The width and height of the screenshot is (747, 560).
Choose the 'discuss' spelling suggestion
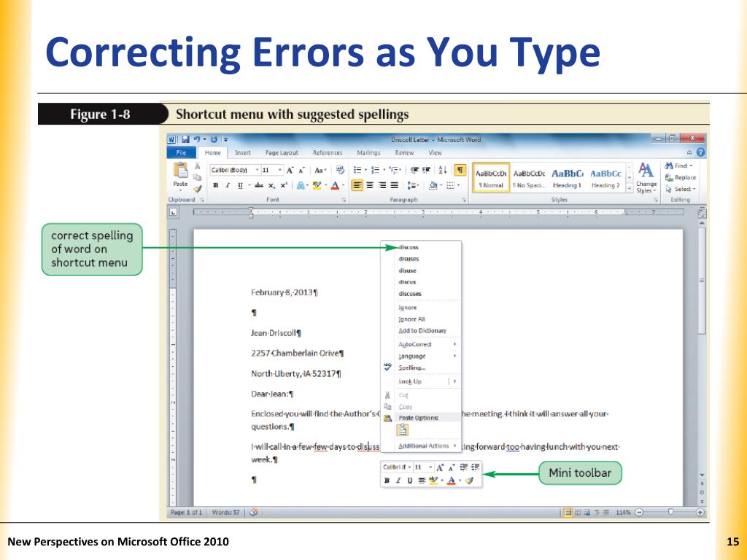(x=409, y=247)
